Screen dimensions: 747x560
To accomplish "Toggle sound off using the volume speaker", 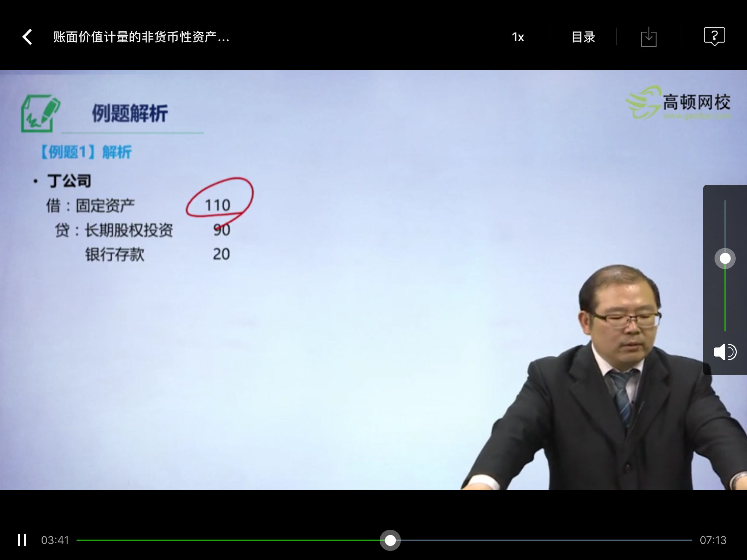I will click(x=725, y=352).
